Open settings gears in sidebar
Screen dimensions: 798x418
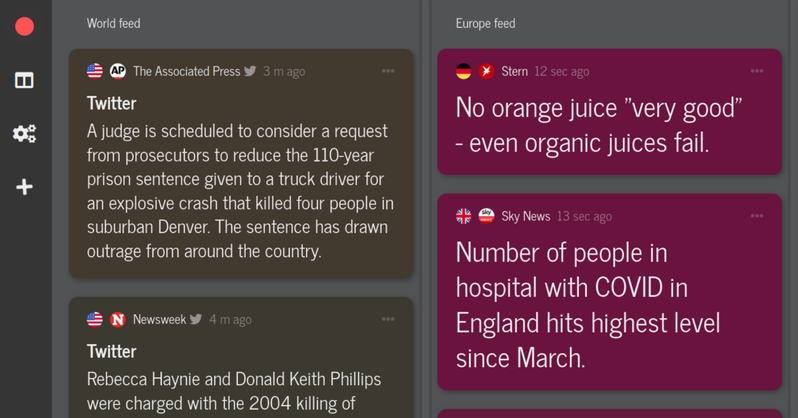point(24,134)
